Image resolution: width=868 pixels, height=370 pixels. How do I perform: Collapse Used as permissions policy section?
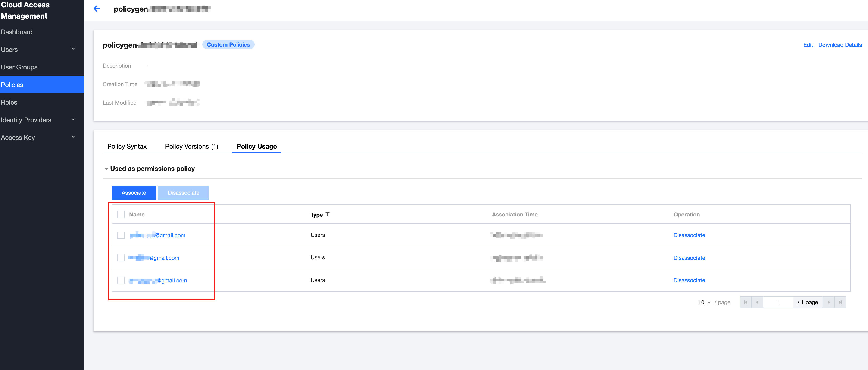(x=106, y=169)
